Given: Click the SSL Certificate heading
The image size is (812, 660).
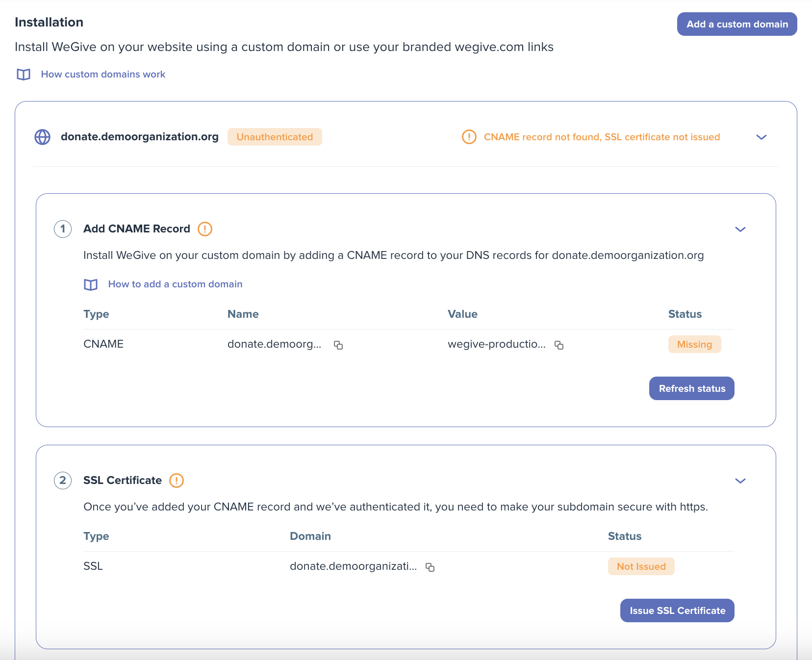Looking at the screenshot, I should pyautogui.click(x=123, y=481).
